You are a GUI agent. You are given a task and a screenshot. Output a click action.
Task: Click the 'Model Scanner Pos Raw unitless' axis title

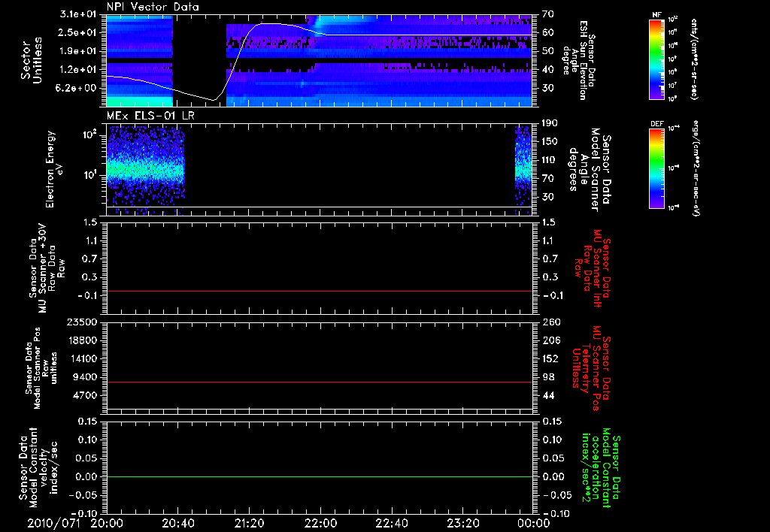[41, 368]
